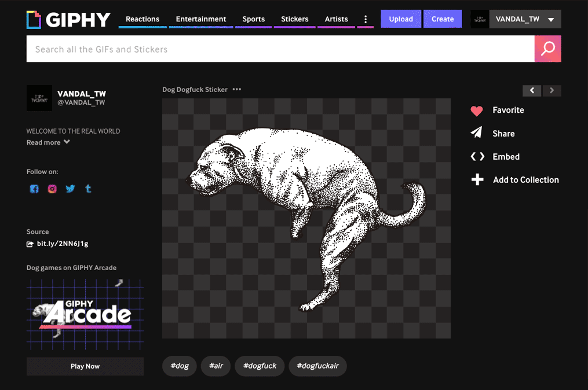The width and height of the screenshot is (588, 390).
Task: Expand Read more in profile description
Action: point(48,142)
